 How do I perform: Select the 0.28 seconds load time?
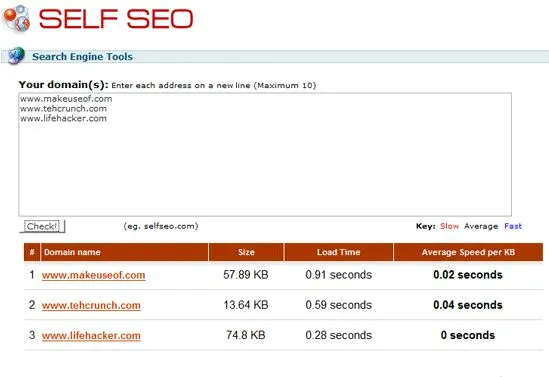click(339, 335)
